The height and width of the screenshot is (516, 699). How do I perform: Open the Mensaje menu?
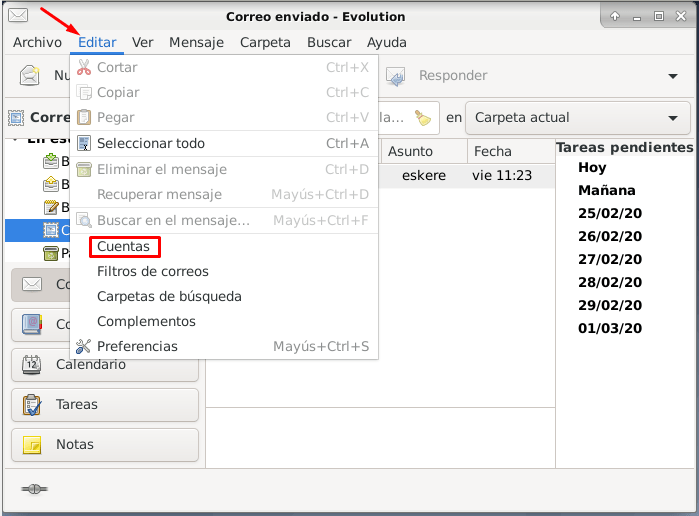coord(196,43)
